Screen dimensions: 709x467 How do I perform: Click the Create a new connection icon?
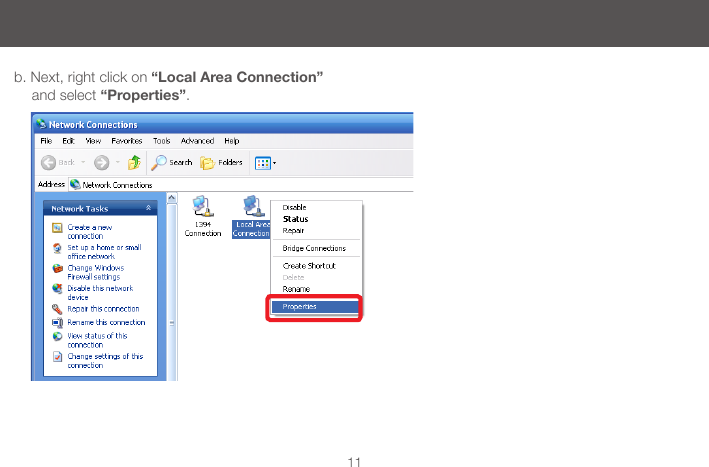57,227
